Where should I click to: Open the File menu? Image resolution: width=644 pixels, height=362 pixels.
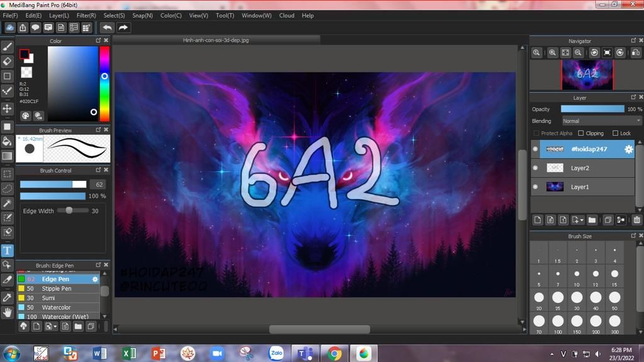10,16
